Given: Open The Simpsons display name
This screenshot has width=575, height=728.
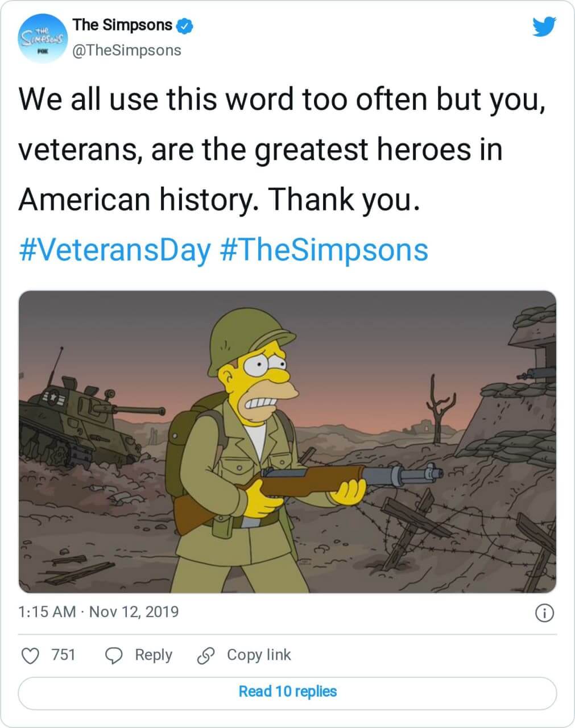Looking at the screenshot, I should pyautogui.click(x=122, y=25).
